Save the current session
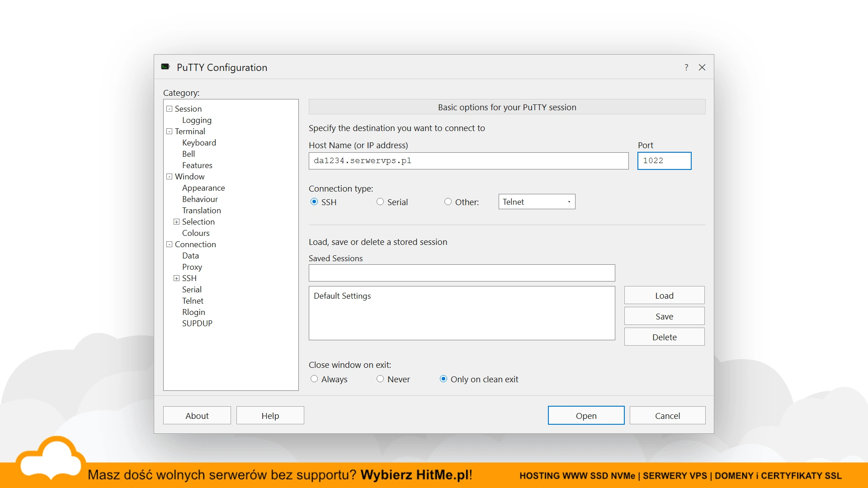868x488 pixels. 664,316
